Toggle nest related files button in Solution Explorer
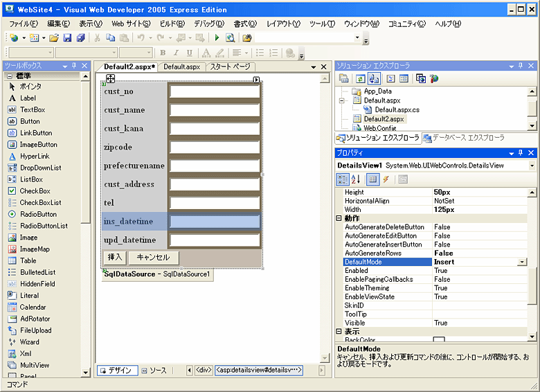 tap(375, 79)
